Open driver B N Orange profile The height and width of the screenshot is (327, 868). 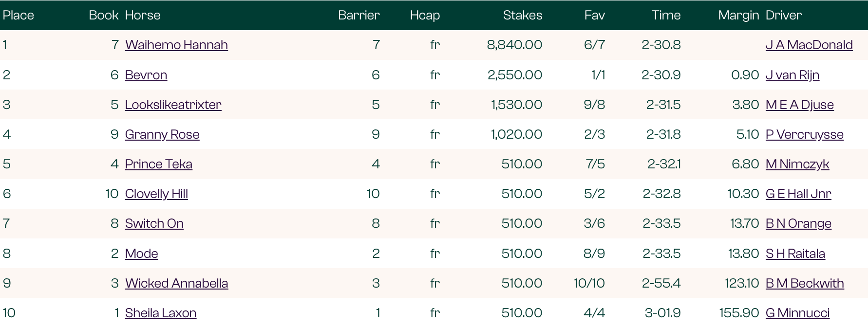pos(798,223)
